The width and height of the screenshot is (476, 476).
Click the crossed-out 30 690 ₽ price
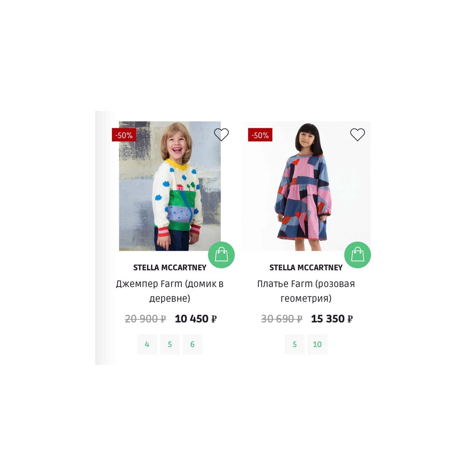pos(282,319)
